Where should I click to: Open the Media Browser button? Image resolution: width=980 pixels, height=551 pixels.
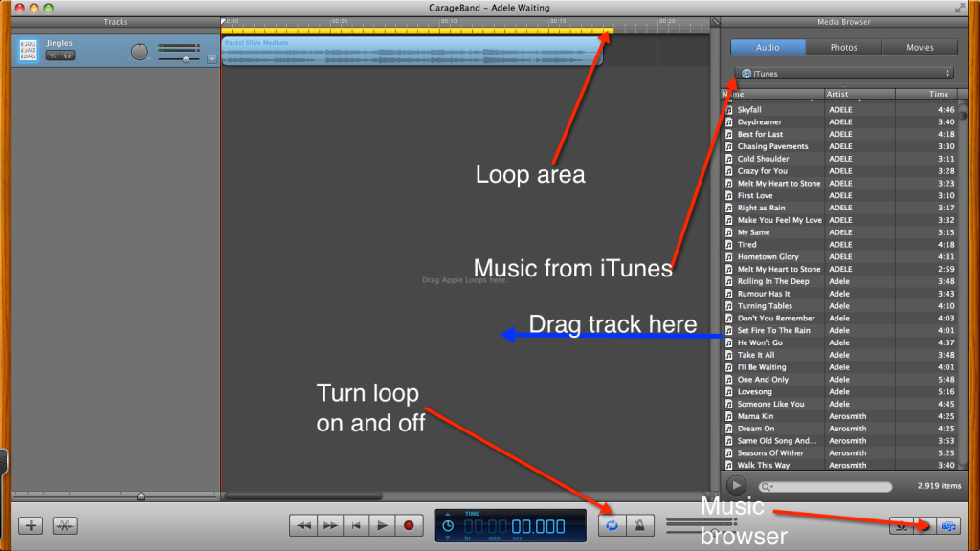tap(949, 525)
